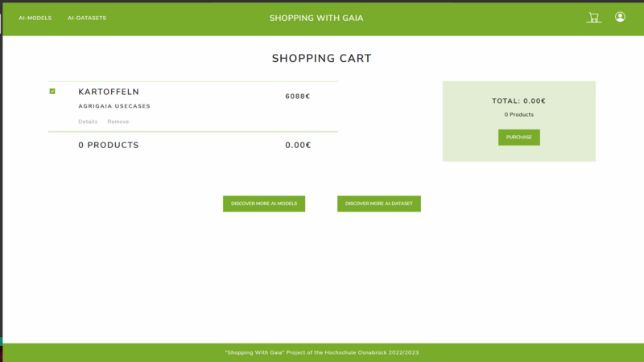
Task: Go to AI-Datasets in navigation bar
Action: (87, 18)
